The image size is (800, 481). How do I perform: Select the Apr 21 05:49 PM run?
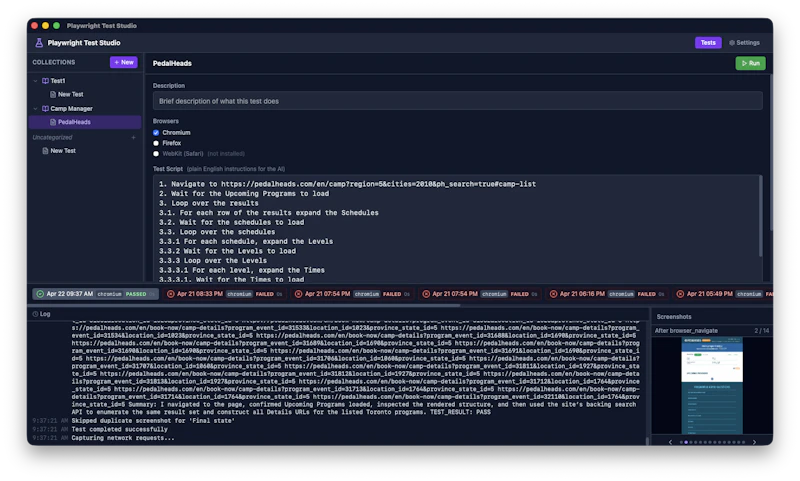(723, 294)
